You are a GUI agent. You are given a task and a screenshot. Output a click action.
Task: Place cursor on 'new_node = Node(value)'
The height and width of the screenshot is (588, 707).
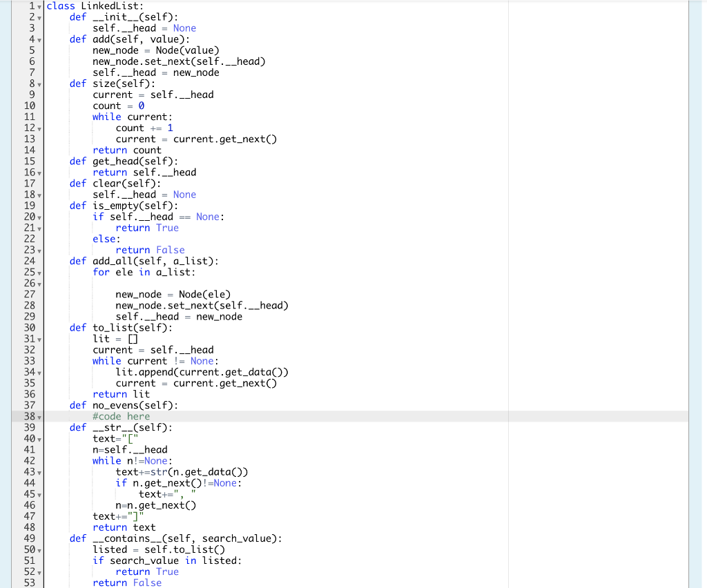[155, 50]
